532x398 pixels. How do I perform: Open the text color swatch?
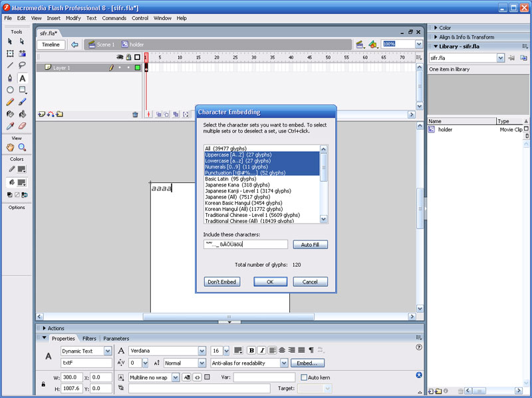[238, 351]
